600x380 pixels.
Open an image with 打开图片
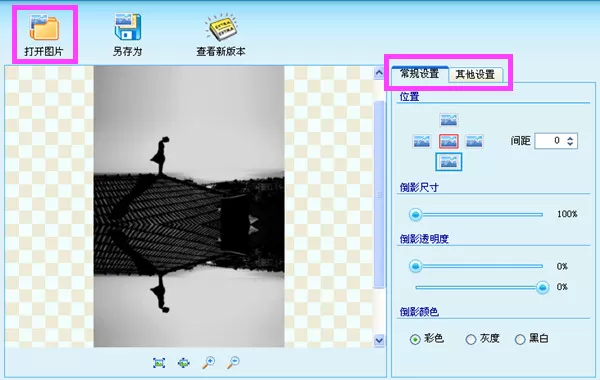(x=44, y=34)
